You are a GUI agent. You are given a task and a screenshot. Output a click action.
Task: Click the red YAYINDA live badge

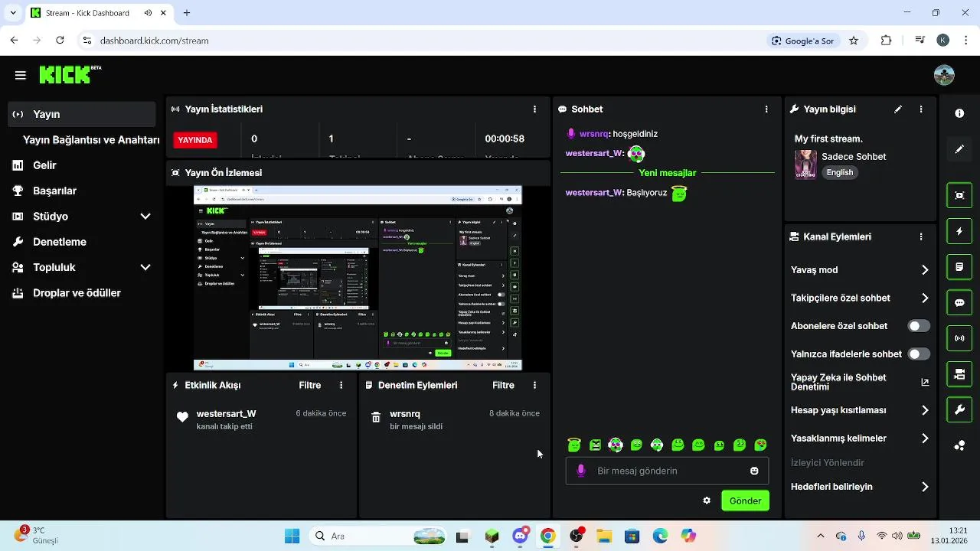(195, 140)
